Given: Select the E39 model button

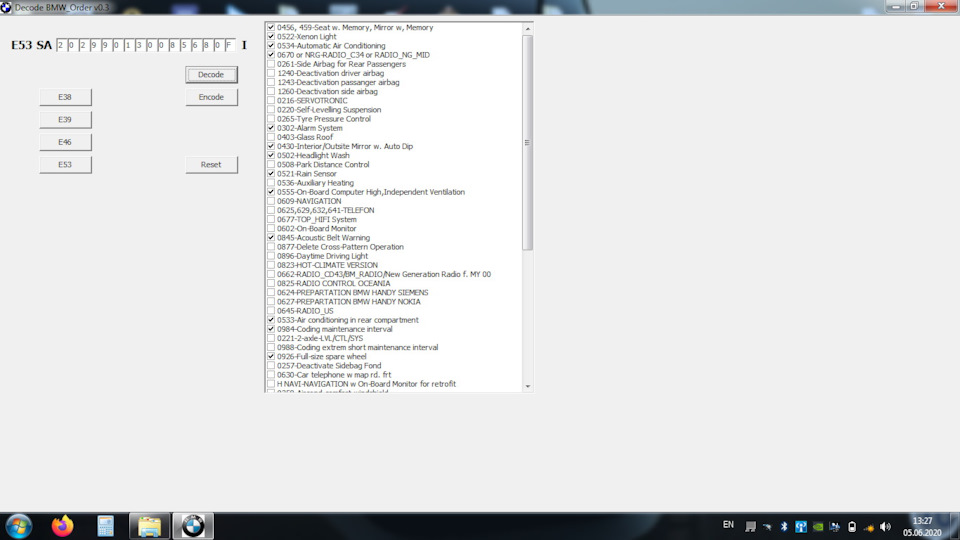Looking at the screenshot, I should (66, 119).
